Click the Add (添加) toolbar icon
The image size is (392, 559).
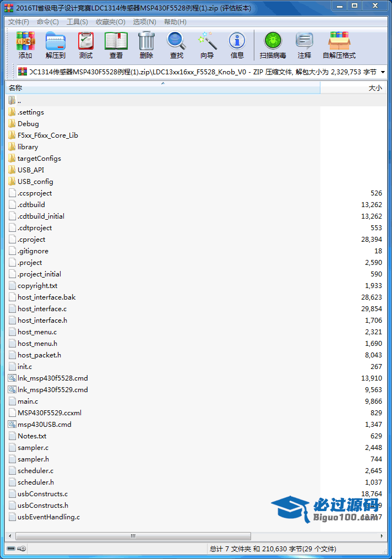(25, 41)
